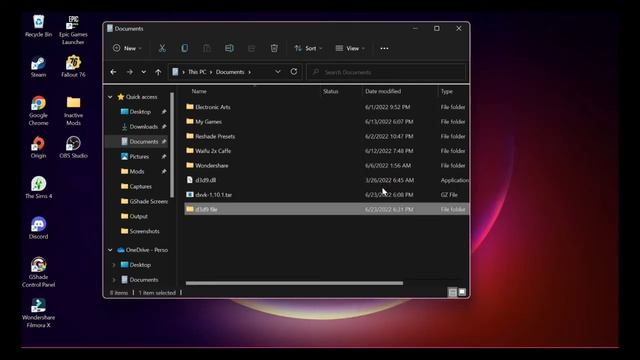This screenshot has width=640, height=360.
Task: Open Google Chrome desktop shortcut
Action: 38,111
